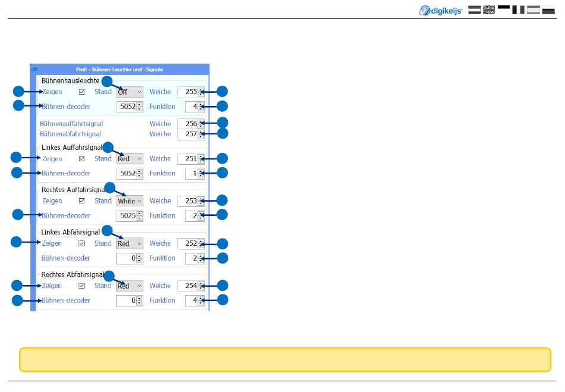
Task: Open the Stand dropdown showing White
Action: pyautogui.click(x=130, y=200)
